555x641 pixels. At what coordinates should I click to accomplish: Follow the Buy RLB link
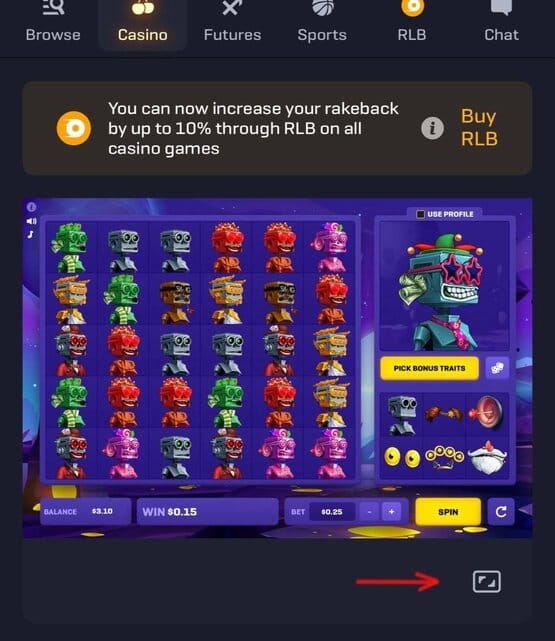tap(479, 128)
